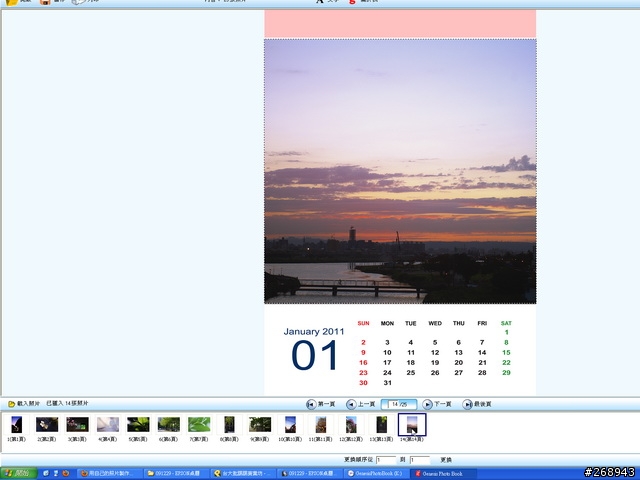
Task: Switch to GenesisPhotoBook (K:) taskbar item
Action: coord(376,473)
